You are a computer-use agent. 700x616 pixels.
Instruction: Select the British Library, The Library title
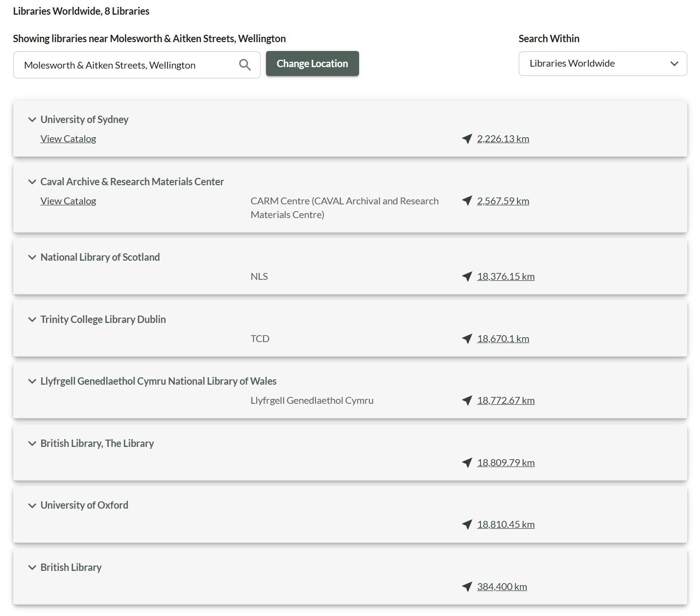(97, 444)
